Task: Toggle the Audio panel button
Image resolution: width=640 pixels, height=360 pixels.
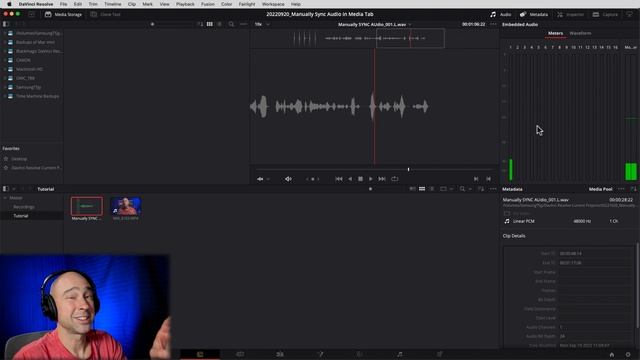Action: (501, 14)
